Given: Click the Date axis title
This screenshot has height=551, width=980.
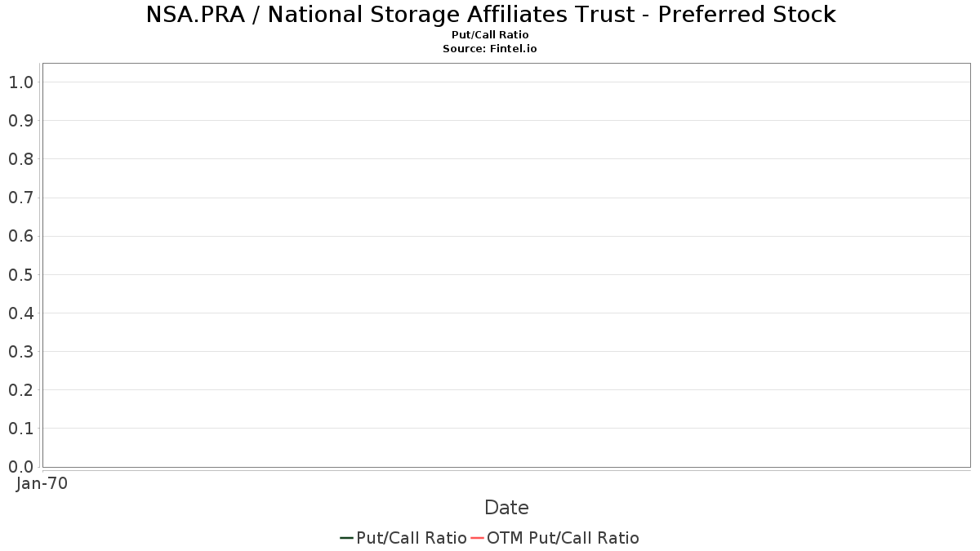Looking at the screenshot, I should click(506, 508).
